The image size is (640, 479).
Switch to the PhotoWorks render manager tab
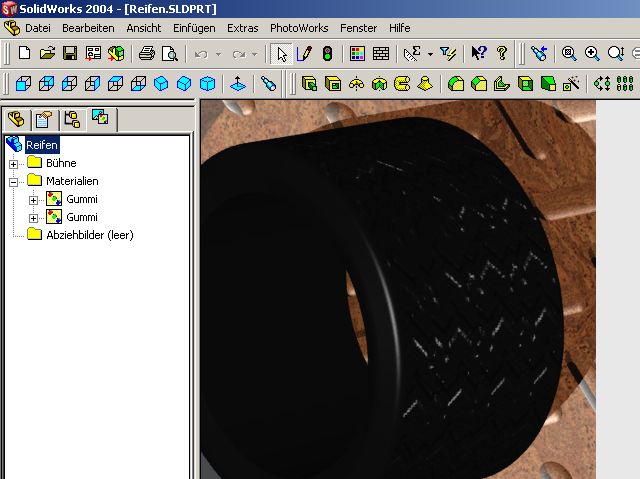(x=100, y=119)
